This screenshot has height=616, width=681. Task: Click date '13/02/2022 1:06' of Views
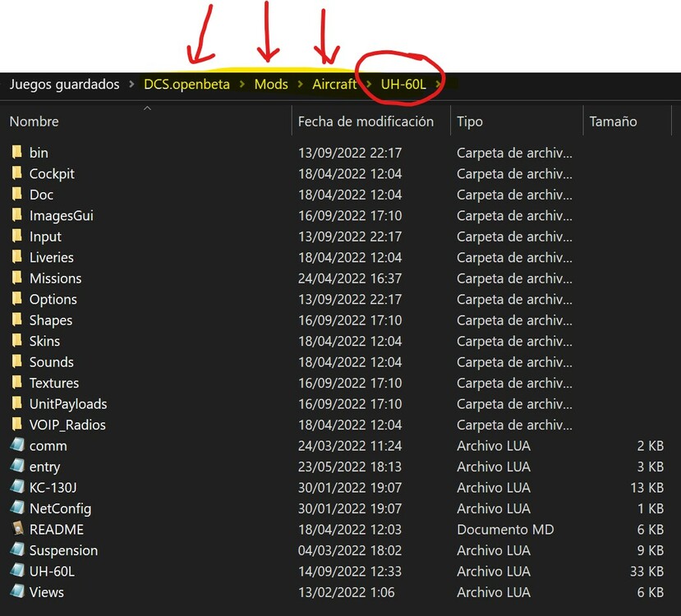coord(346,592)
